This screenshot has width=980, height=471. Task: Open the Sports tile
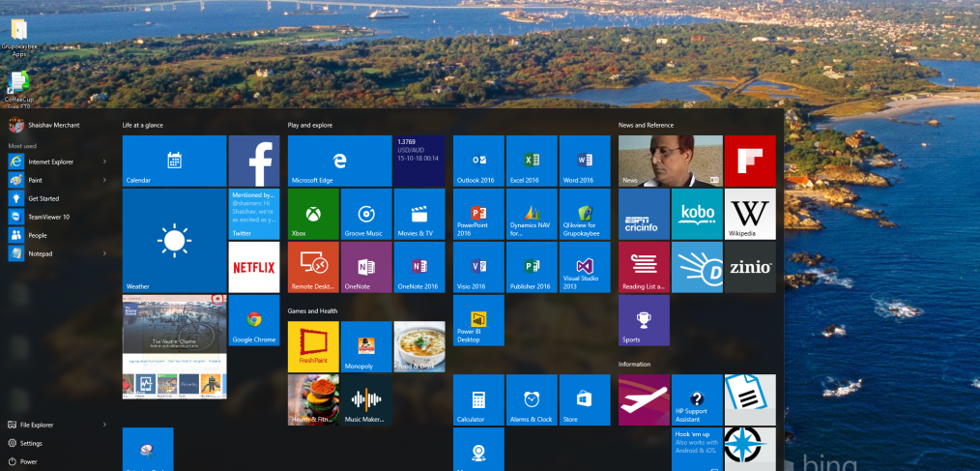click(645, 320)
